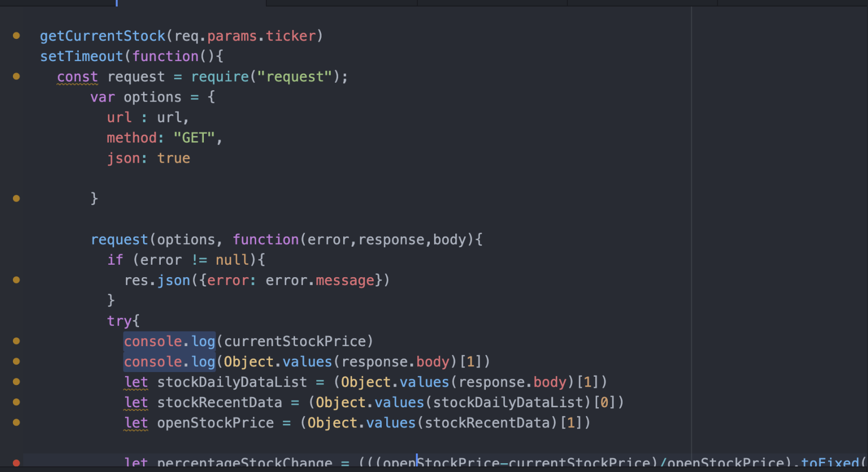868x472 pixels.
Task: Click the request call before (options
Action: tap(119, 239)
